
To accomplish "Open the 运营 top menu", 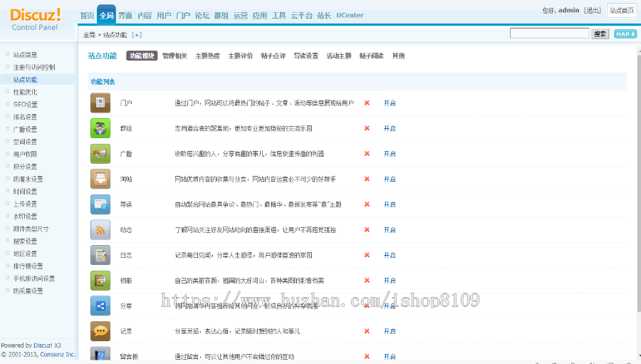I will click(241, 16).
